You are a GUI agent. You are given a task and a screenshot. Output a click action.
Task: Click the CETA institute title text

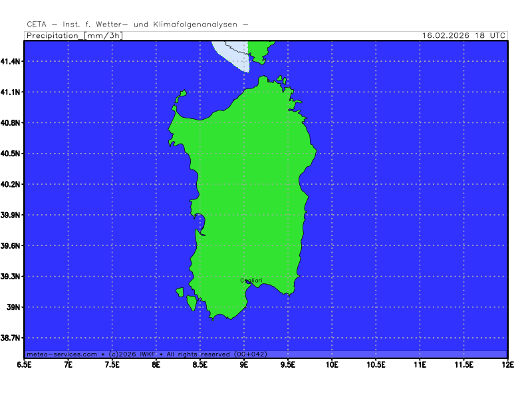(138, 25)
